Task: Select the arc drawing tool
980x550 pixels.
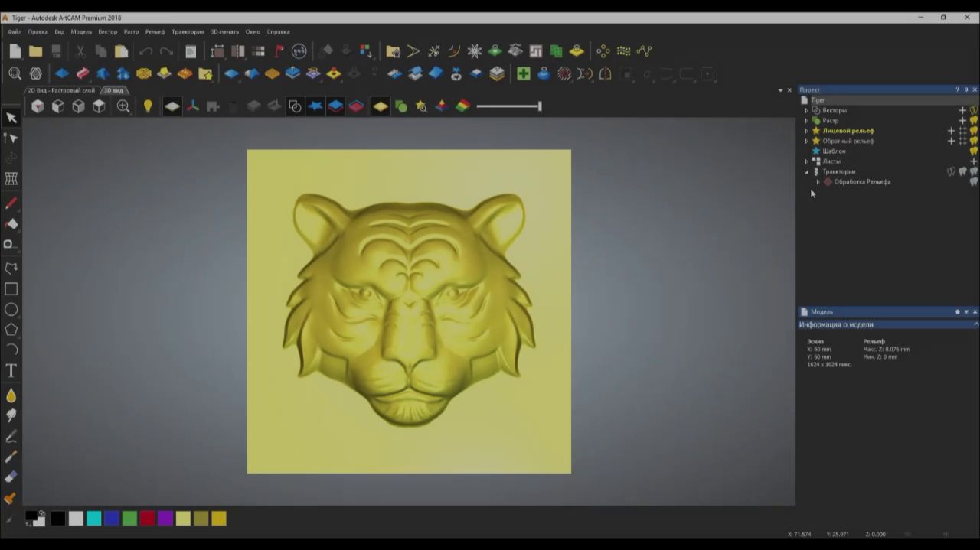Action: click(11, 350)
